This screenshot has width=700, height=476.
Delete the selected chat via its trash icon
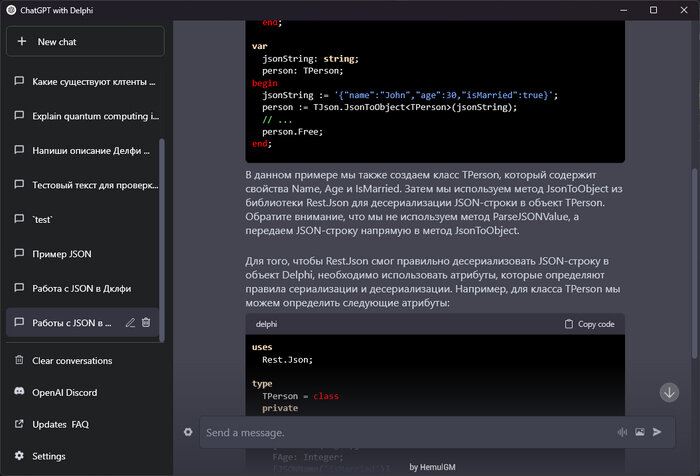(x=146, y=322)
